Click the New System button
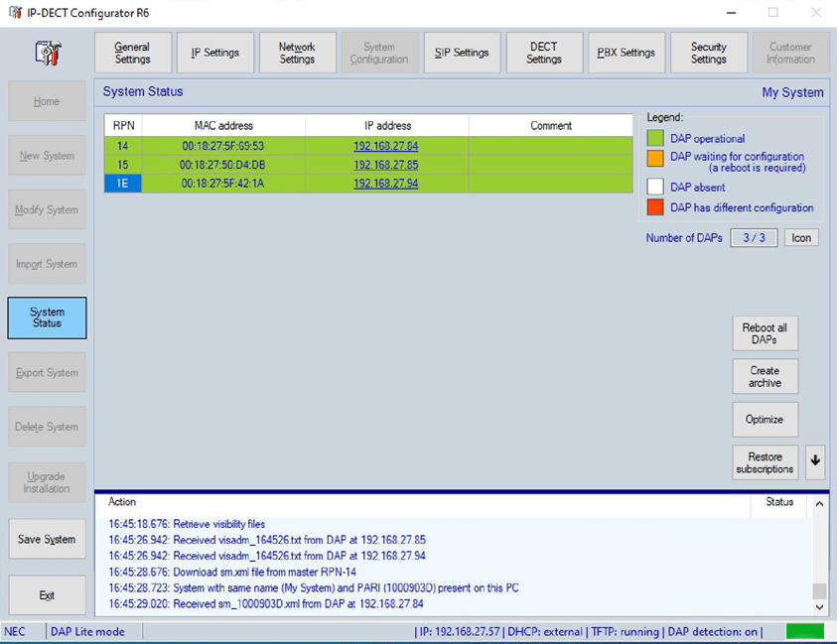The width and height of the screenshot is (837, 644). pos(47,155)
